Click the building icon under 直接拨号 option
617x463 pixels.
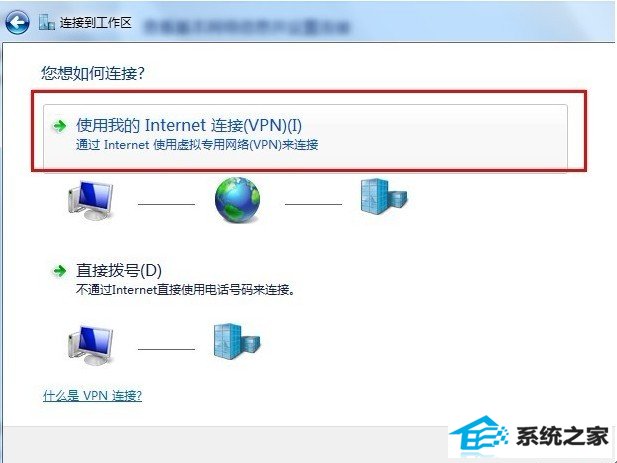coord(237,341)
